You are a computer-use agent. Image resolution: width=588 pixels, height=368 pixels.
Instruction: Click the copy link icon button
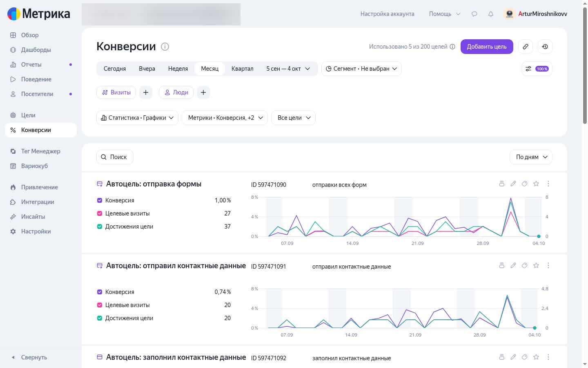[x=526, y=47]
